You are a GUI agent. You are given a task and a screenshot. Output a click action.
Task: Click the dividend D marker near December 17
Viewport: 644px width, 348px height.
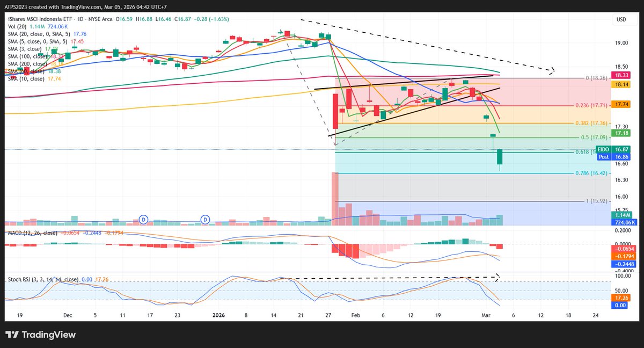[143, 219]
